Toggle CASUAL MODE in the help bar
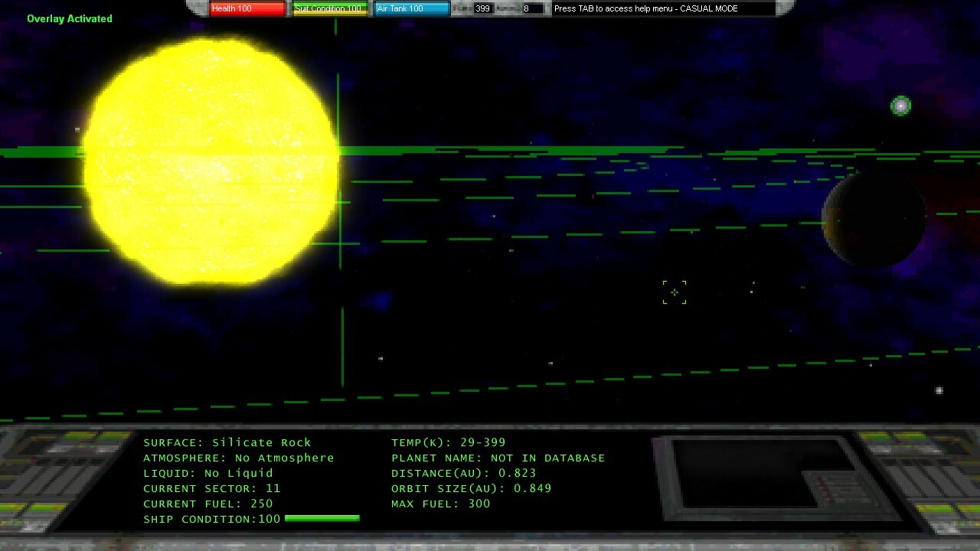The width and height of the screenshot is (980, 551). pyautogui.click(x=708, y=8)
